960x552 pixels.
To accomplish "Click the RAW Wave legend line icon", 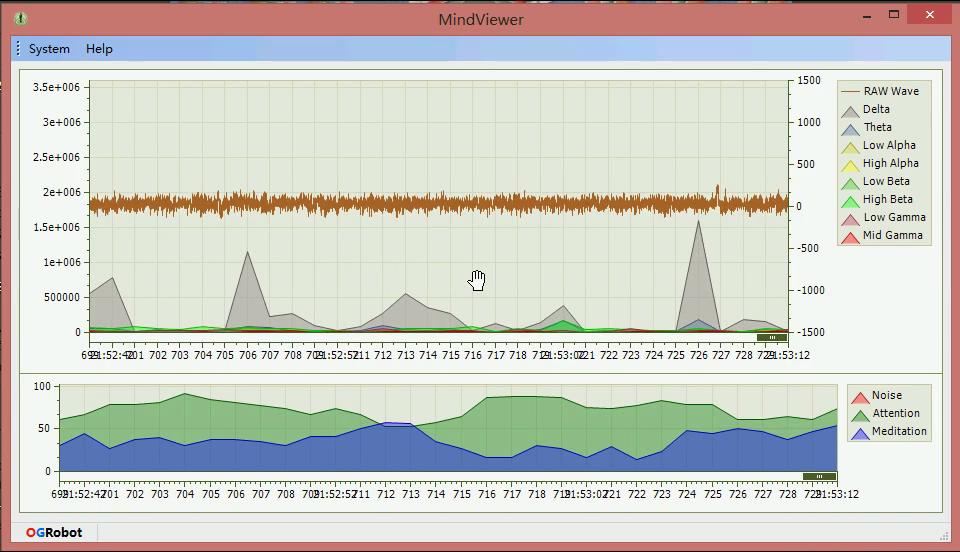I will click(x=850, y=91).
